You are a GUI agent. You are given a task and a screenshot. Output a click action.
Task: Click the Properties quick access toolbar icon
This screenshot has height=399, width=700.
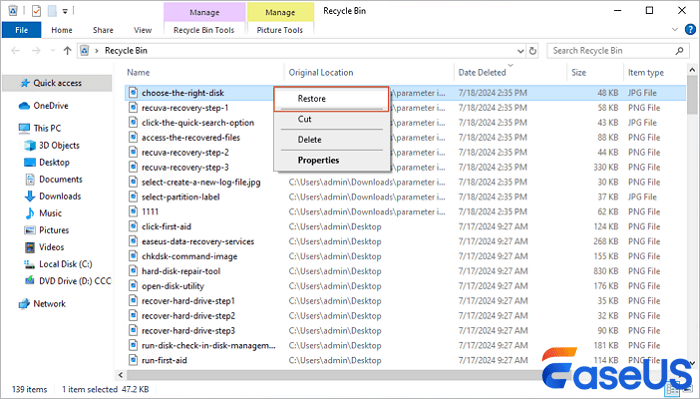(37, 11)
